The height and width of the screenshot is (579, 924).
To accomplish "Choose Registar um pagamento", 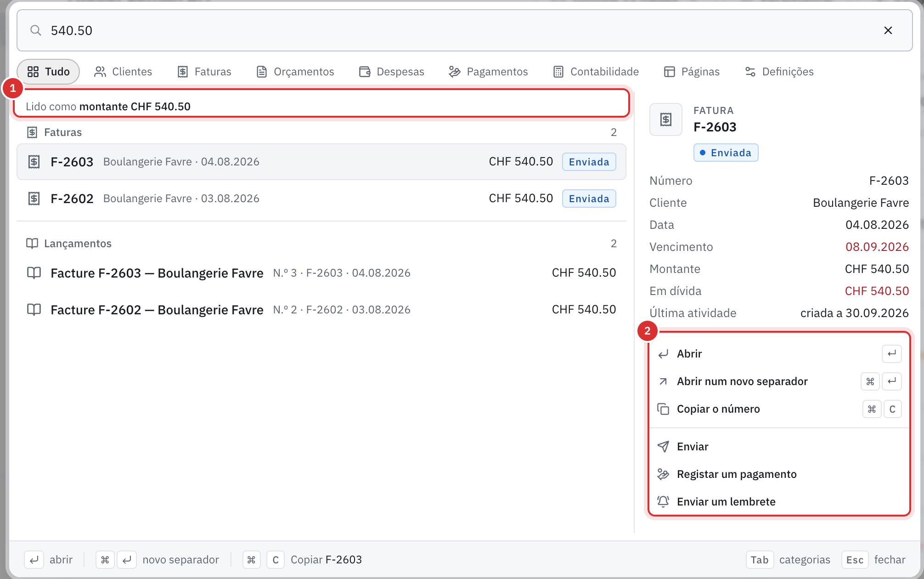I will point(779,474).
